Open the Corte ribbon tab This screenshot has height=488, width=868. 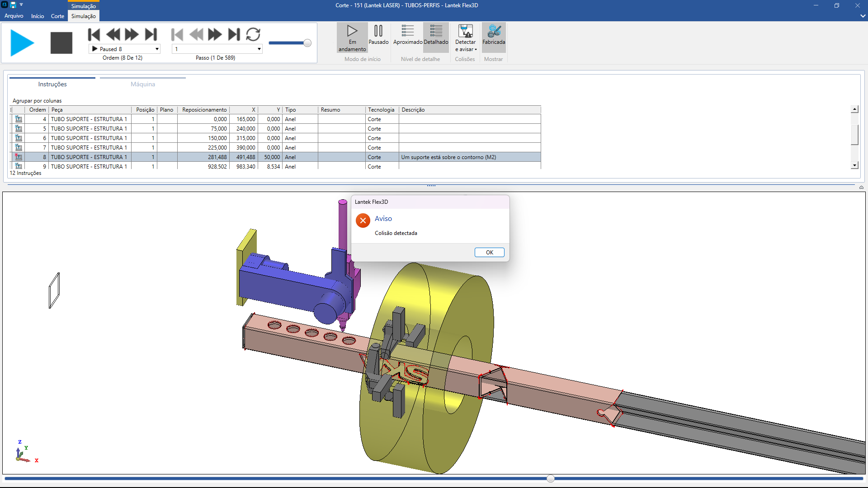(x=57, y=16)
